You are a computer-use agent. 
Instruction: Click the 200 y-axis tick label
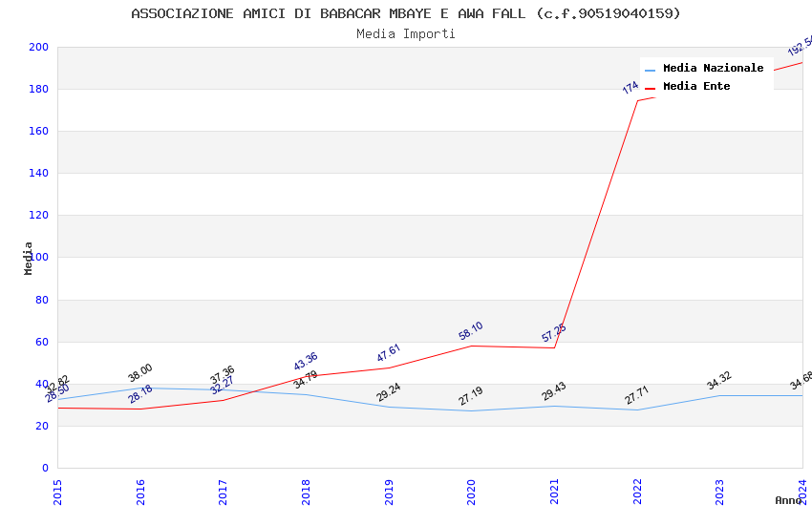pos(38,47)
